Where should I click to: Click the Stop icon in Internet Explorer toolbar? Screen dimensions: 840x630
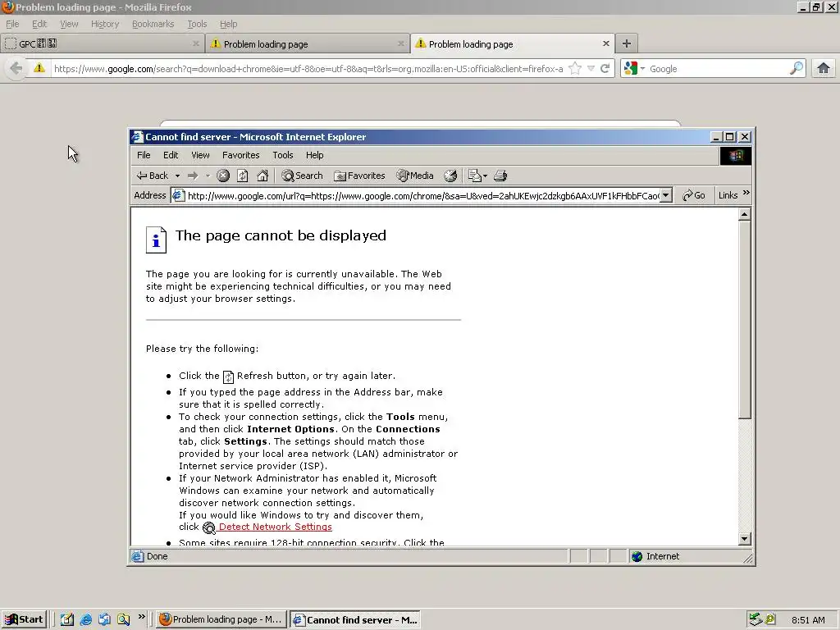click(223, 176)
